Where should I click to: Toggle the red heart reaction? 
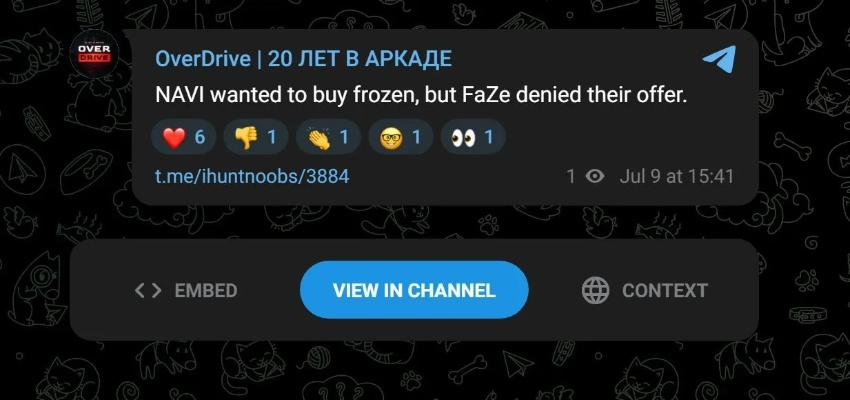point(184,137)
